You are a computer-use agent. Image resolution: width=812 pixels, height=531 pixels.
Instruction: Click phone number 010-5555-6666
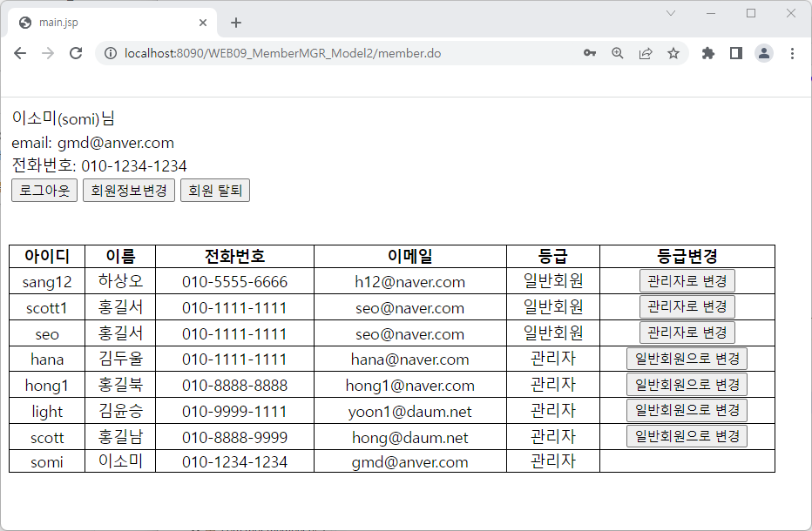tap(234, 282)
